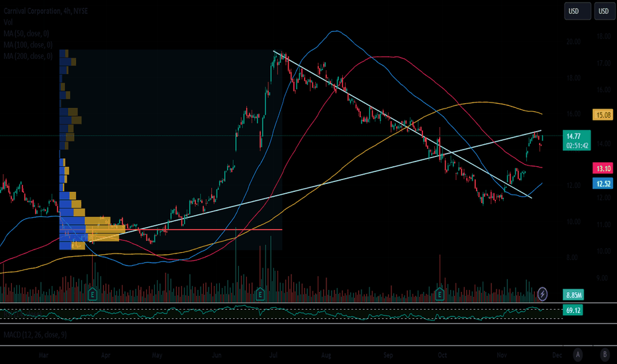Select the descending white trend line
The width and height of the screenshot is (617, 364).
[402, 124]
